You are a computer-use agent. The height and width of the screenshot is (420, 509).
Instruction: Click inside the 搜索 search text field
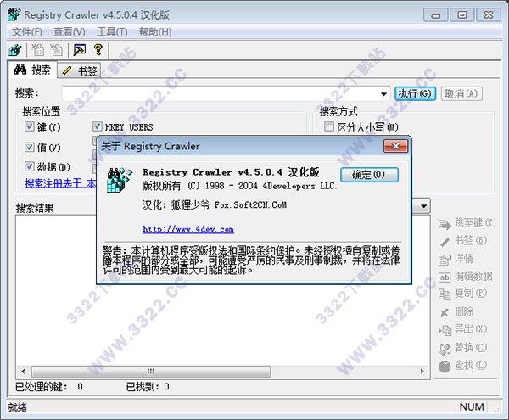click(220, 94)
